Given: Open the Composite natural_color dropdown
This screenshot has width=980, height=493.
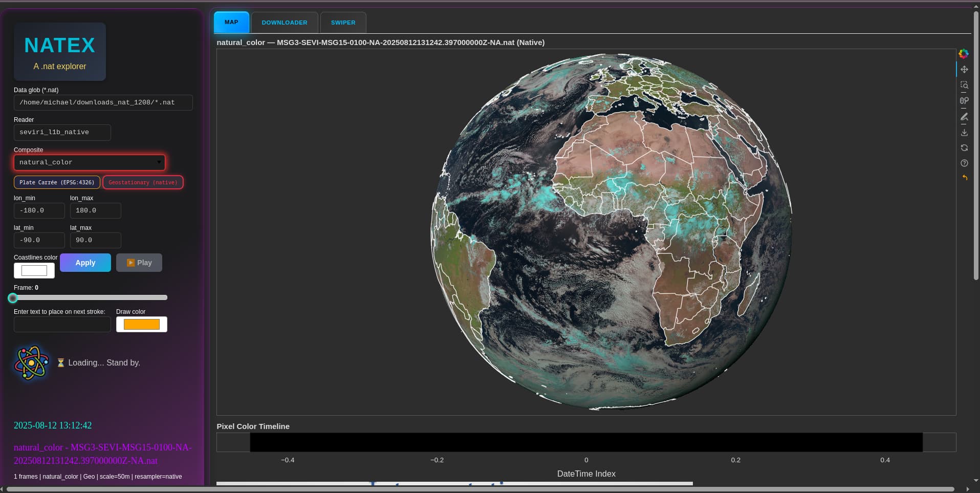Looking at the screenshot, I should pos(90,162).
